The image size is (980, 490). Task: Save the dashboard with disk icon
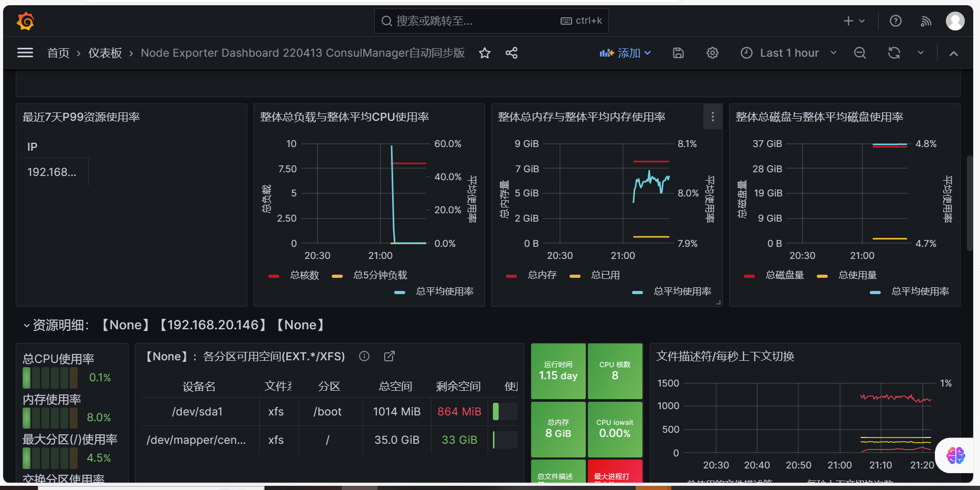click(x=678, y=53)
